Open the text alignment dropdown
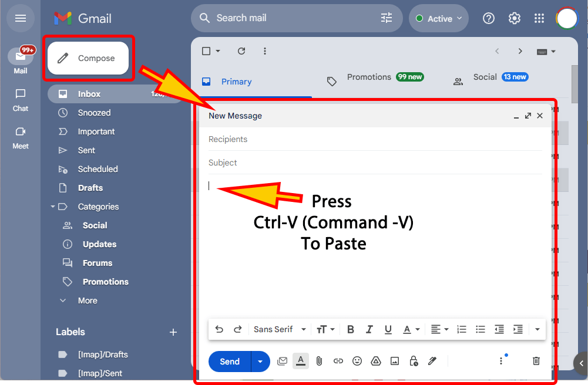 tap(439, 329)
